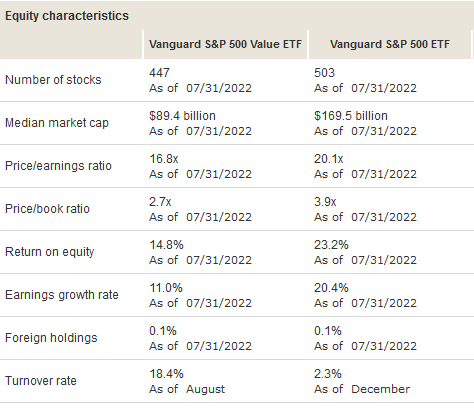Image resolution: width=474 pixels, height=413 pixels.
Task: Click the Equity characteristics heading
Action: [67, 16]
